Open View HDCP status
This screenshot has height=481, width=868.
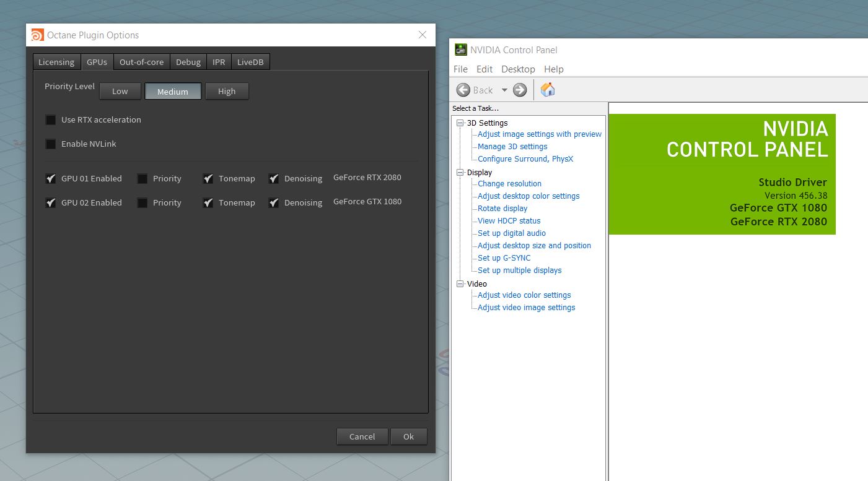pyautogui.click(x=509, y=221)
